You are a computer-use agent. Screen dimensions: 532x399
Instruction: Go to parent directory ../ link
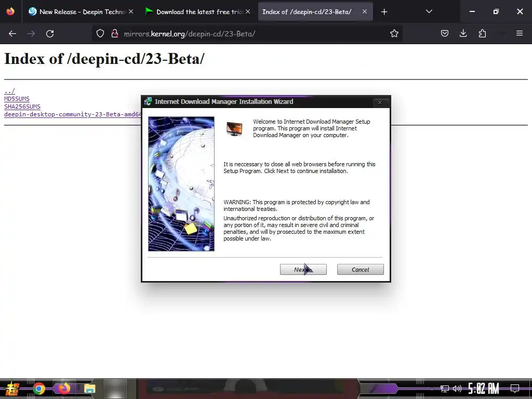[9, 91]
